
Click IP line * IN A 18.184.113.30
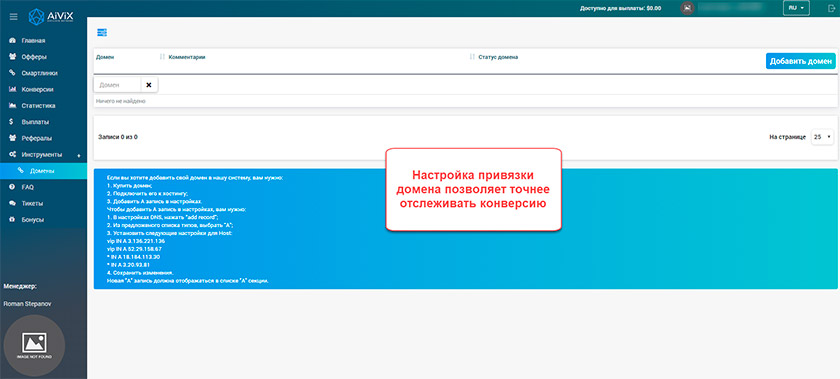click(x=134, y=257)
